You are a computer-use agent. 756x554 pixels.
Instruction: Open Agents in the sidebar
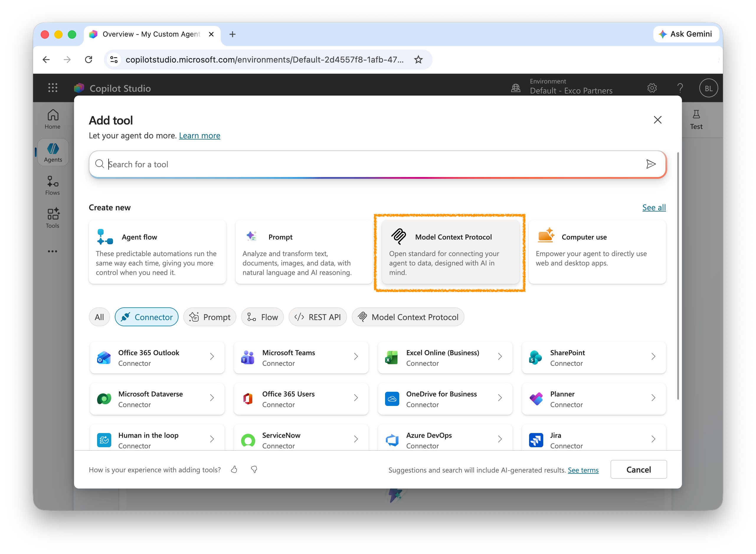click(x=53, y=152)
